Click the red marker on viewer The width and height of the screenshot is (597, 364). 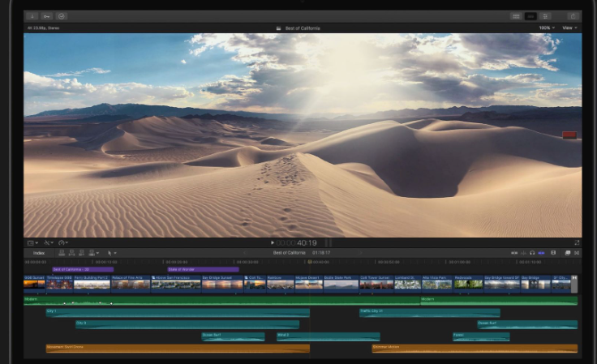(x=569, y=135)
